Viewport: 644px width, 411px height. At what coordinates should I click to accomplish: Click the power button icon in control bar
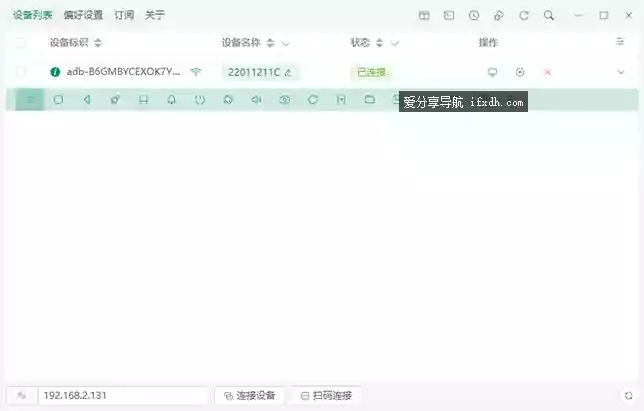click(x=200, y=99)
